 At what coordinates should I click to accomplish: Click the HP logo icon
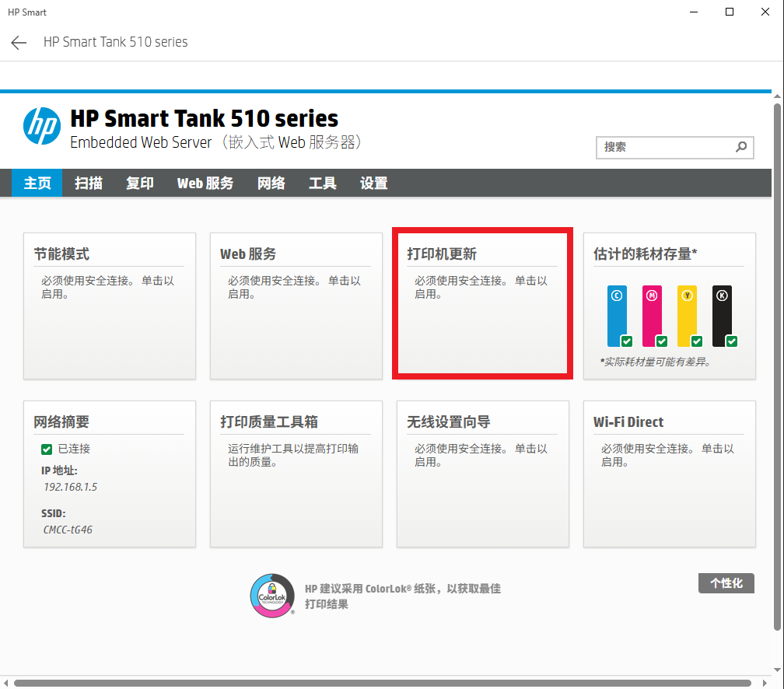tap(42, 126)
